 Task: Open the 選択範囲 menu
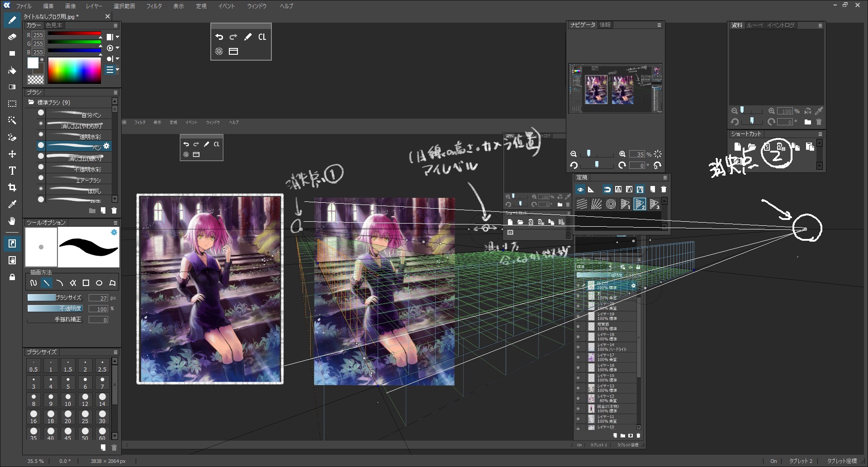(x=124, y=6)
